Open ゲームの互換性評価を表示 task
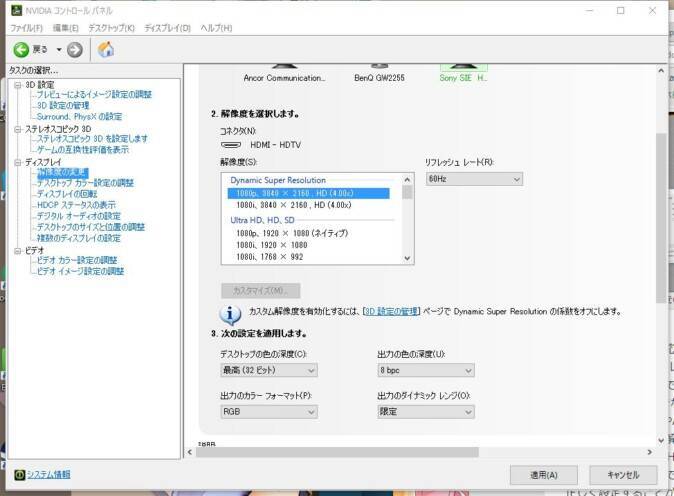Screen dimensions: 674x496 [83, 150]
